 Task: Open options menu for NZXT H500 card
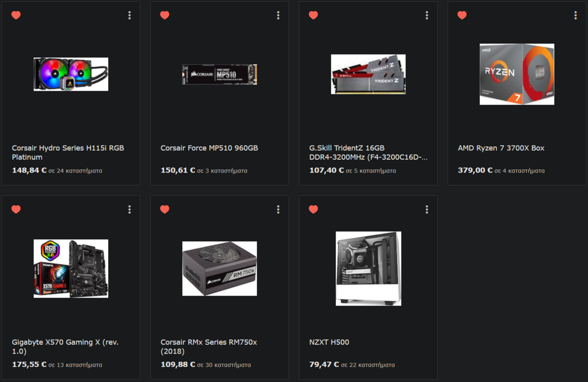427,210
